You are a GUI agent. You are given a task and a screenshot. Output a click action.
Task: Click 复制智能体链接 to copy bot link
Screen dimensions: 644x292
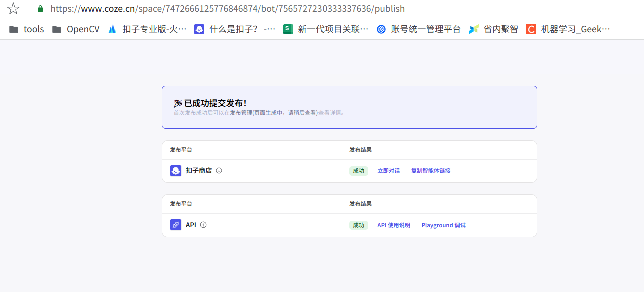point(430,170)
